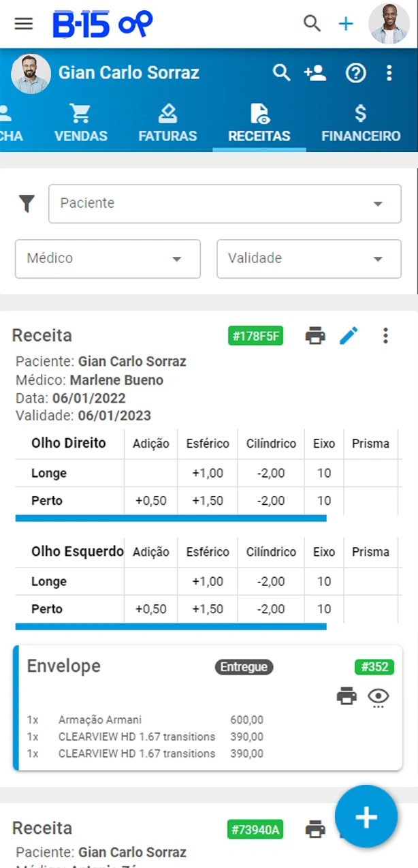The image size is (418, 868).
Task: Open the hamburger navigation menu
Action: (24, 24)
